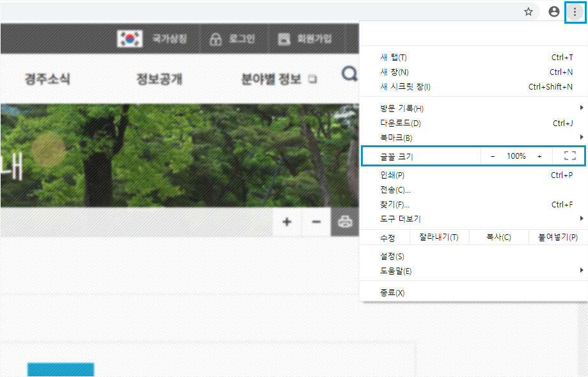Open 설정(S) menu item
Image resolution: width=588 pixels, height=377 pixels.
click(473, 257)
